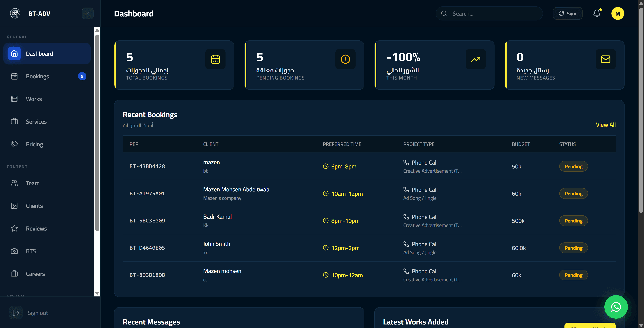Click client name John Smith
This screenshot has height=328, width=644.
coord(216,244)
